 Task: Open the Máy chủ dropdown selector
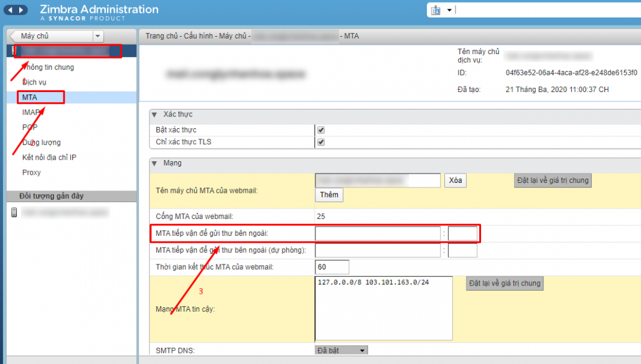[98, 36]
